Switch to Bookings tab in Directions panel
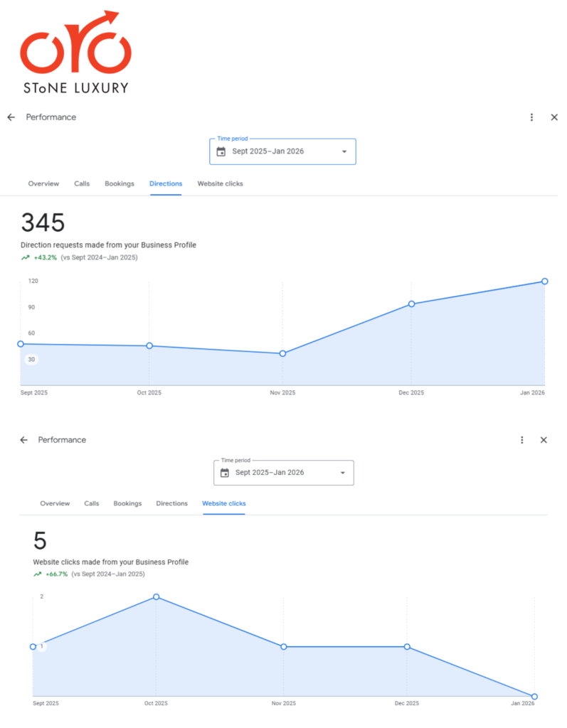 (120, 184)
